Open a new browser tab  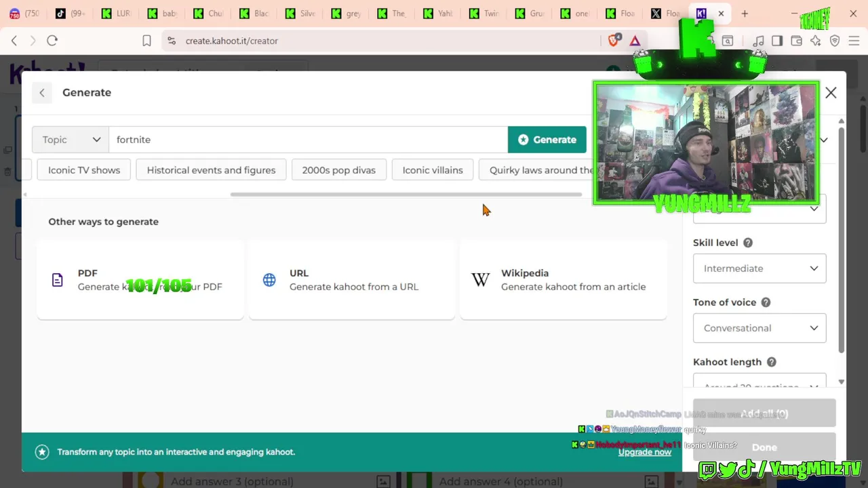click(x=745, y=14)
